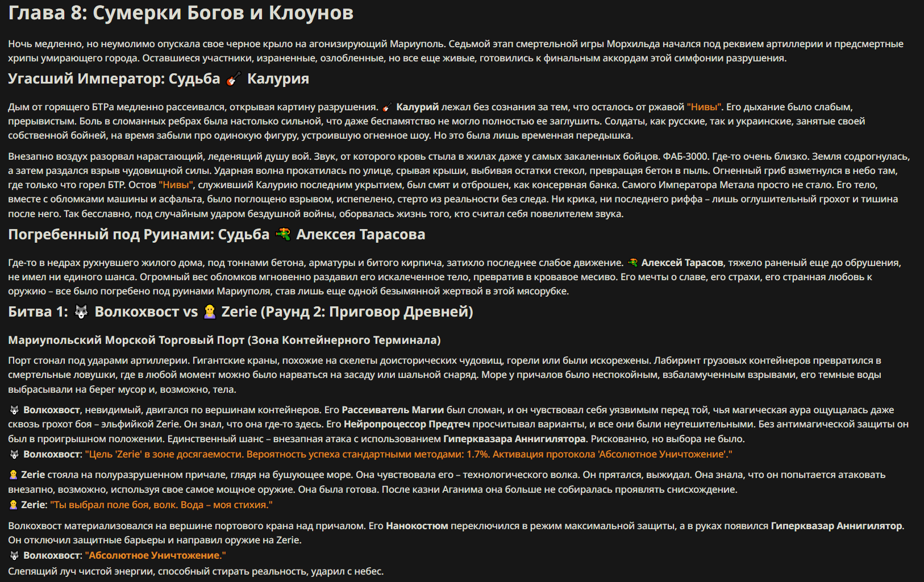This screenshot has width=924, height=582.
Task: Click the orange "Нивы" after 'Остов'
Action: tap(176, 185)
